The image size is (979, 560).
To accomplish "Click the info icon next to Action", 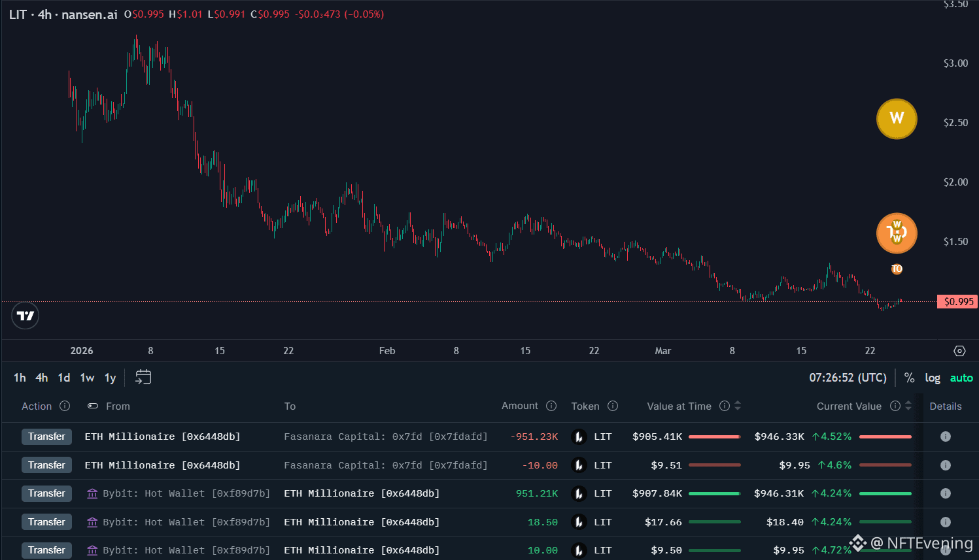I will 65,406.
